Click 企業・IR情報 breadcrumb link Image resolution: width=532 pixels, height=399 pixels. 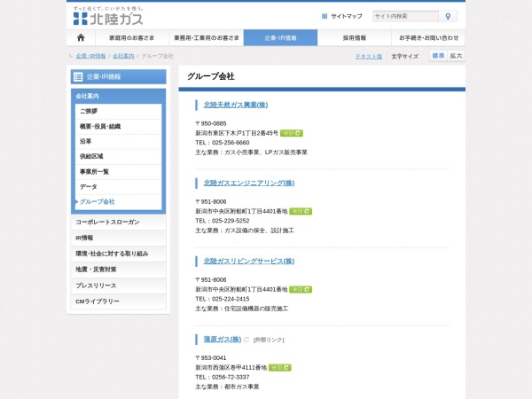coord(90,56)
